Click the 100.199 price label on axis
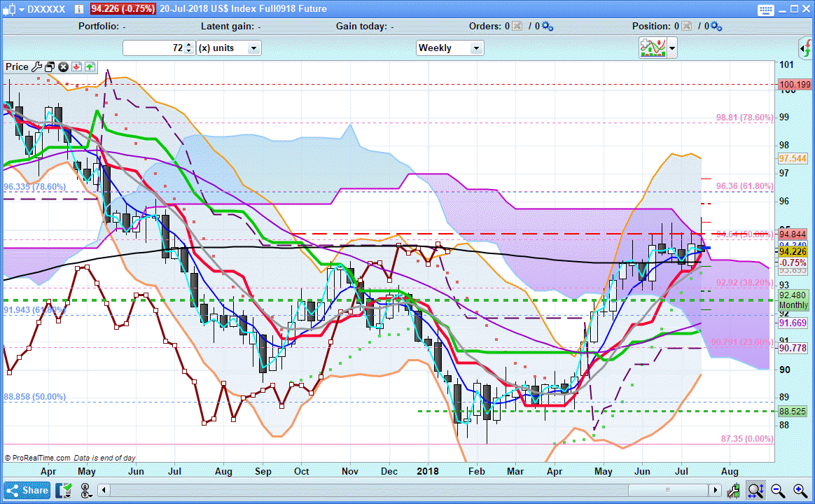 (x=795, y=84)
